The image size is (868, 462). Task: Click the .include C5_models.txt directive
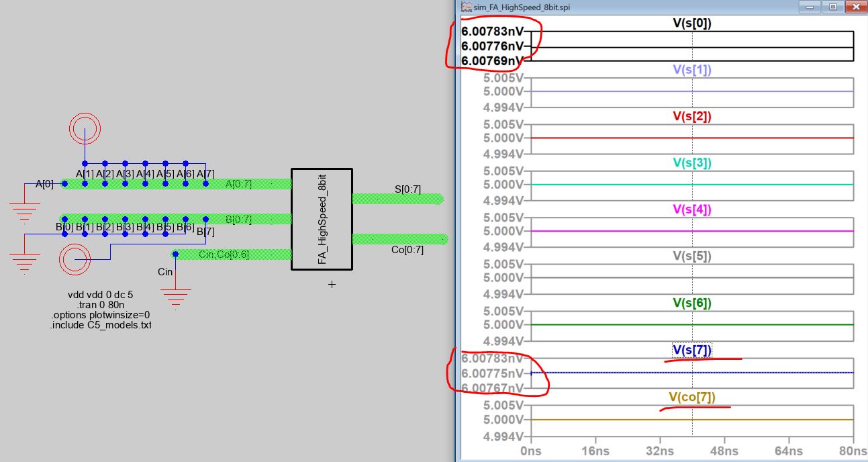pos(101,325)
